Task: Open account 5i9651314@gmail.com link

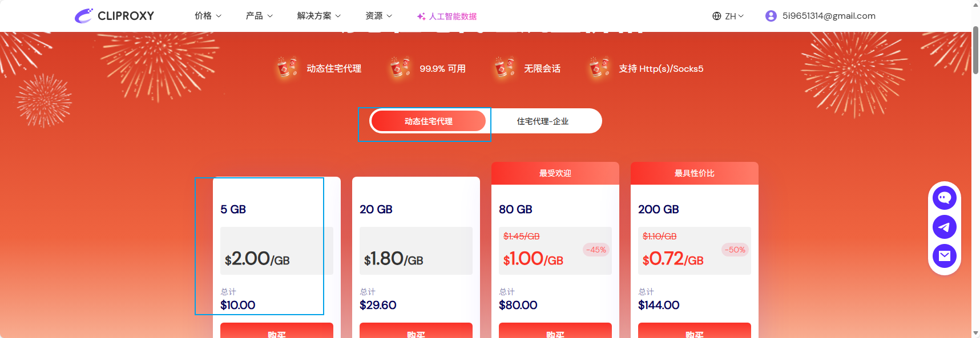Action: (829, 16)
